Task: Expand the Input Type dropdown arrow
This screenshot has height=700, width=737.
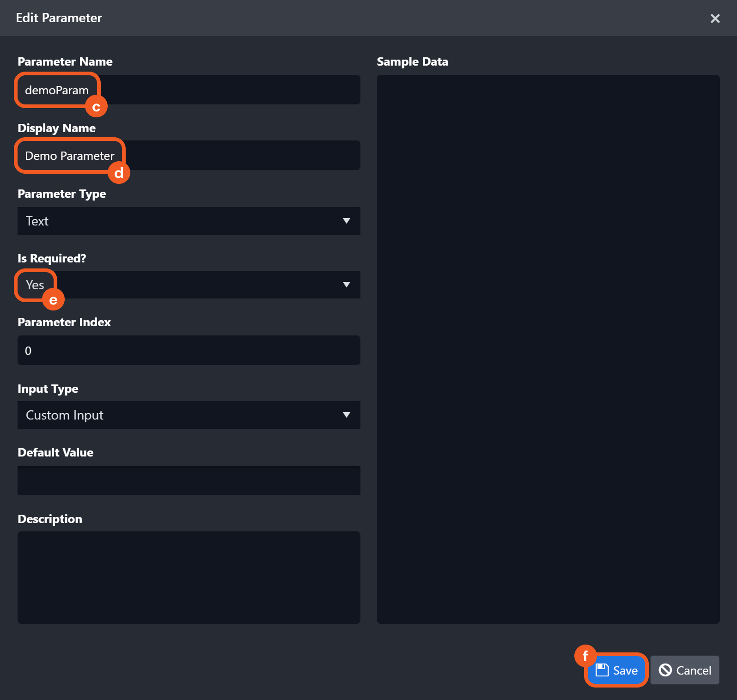Action: coord(346,415)
